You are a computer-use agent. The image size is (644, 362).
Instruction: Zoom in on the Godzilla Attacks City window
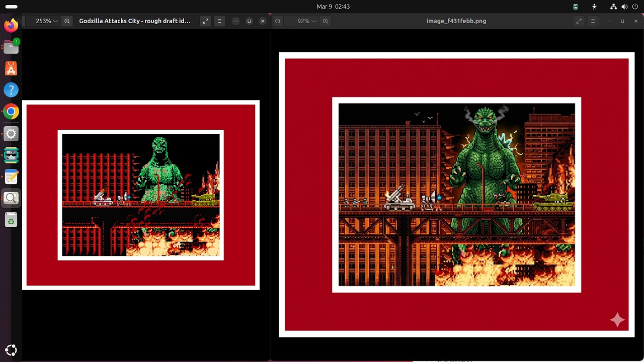tap(67, 21)
